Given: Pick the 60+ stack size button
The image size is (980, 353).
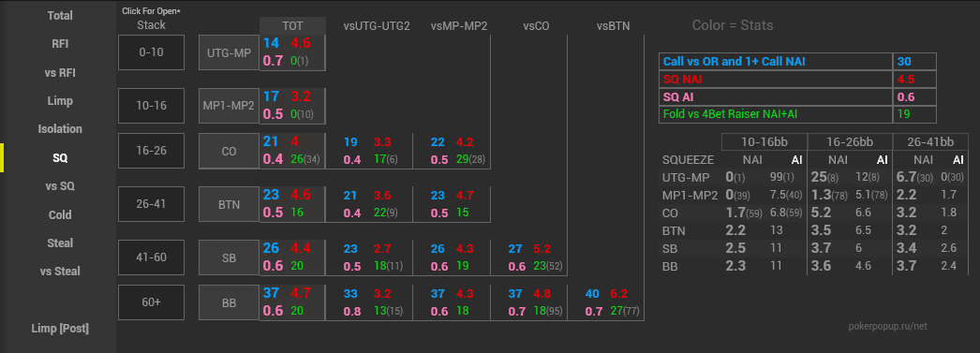Looking at the screenshot, I should coord(151,302).
